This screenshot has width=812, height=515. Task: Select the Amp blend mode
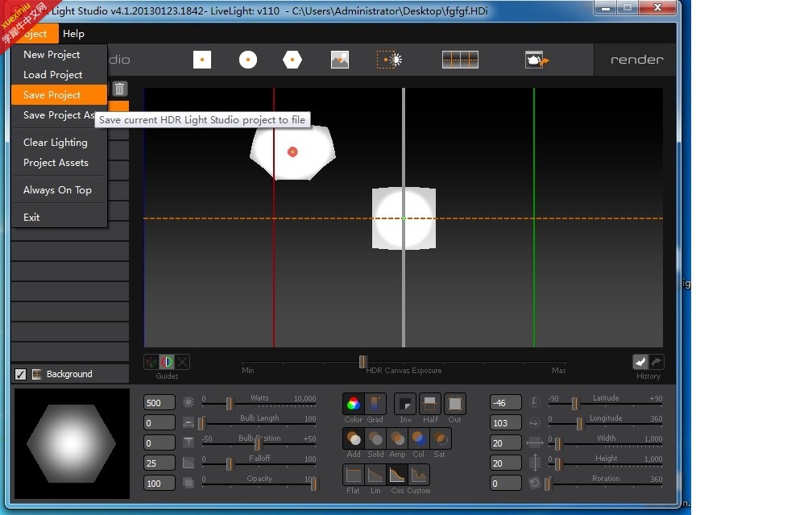click(397, 438)
